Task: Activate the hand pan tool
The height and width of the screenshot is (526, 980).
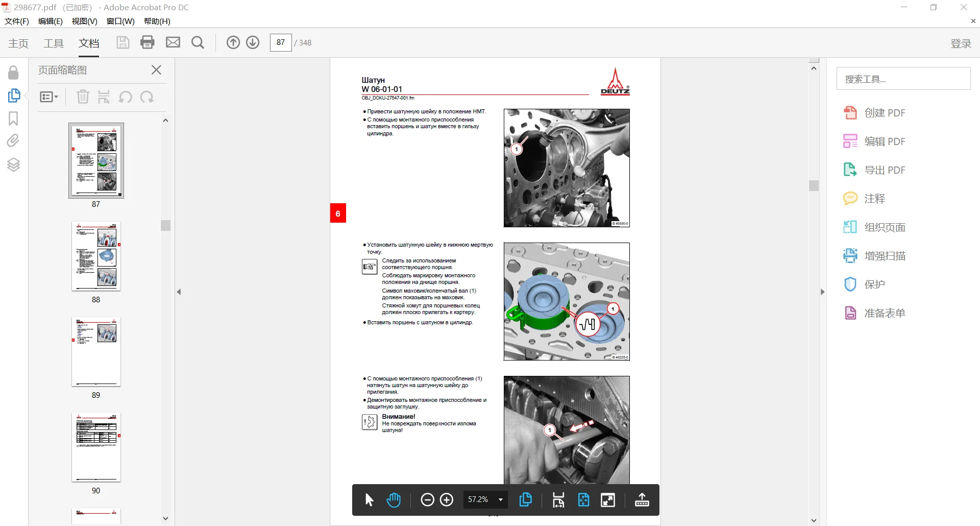Action: (394, 500)
